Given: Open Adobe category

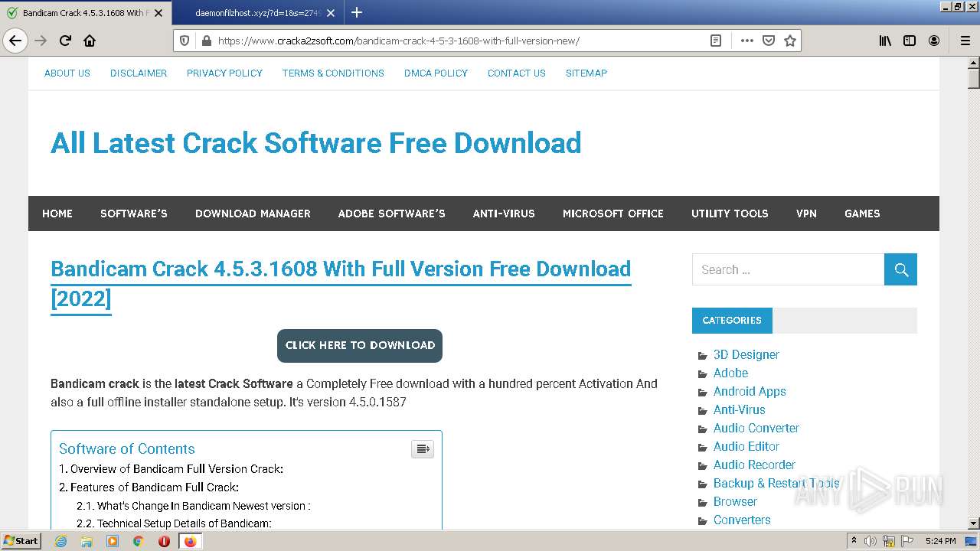Looking at the screenshot, I should [730, 373].
